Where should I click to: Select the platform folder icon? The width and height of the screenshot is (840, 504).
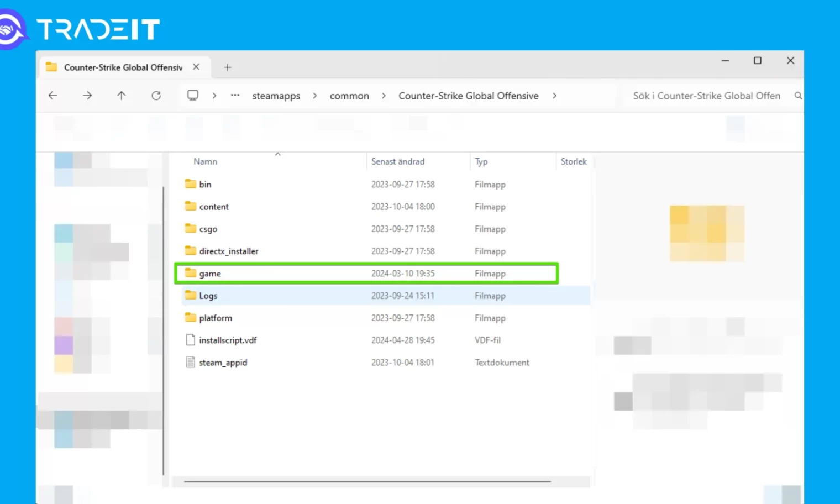point(191,317)
